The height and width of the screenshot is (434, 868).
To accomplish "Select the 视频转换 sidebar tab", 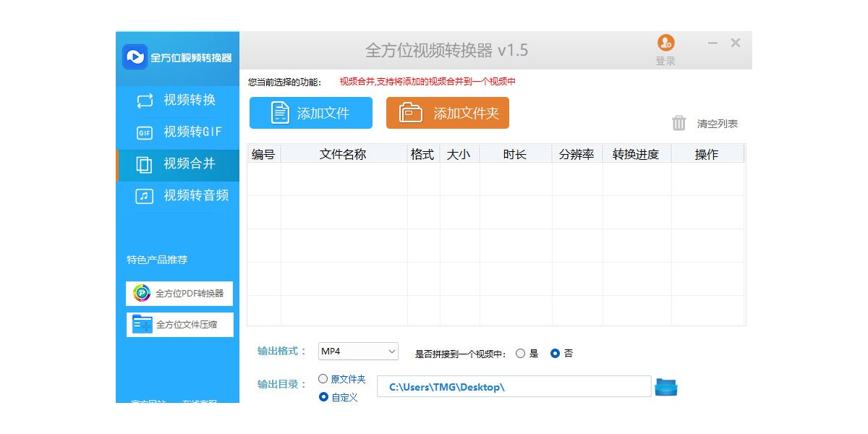I will 178,101.
